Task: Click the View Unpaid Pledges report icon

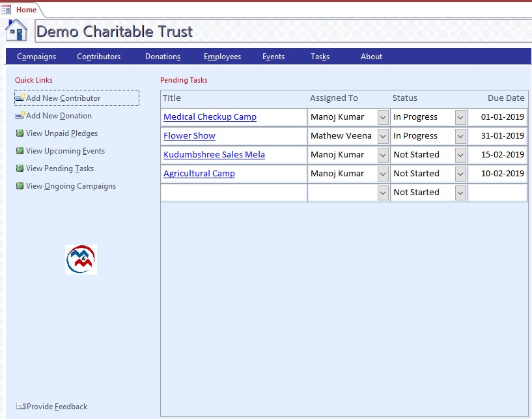Action: click(20, 133)
